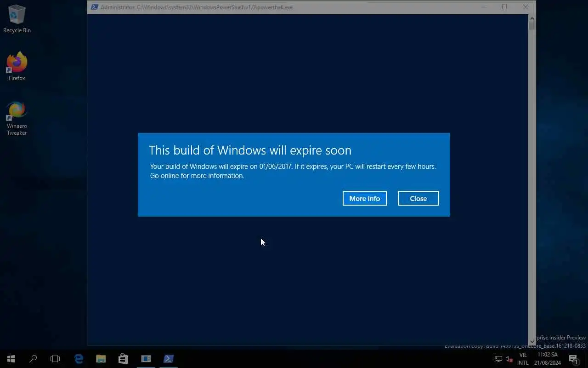Viewport: 588px width, 368px height.
Task: Maximize the PowerShell window
Action: click(504, 7)
